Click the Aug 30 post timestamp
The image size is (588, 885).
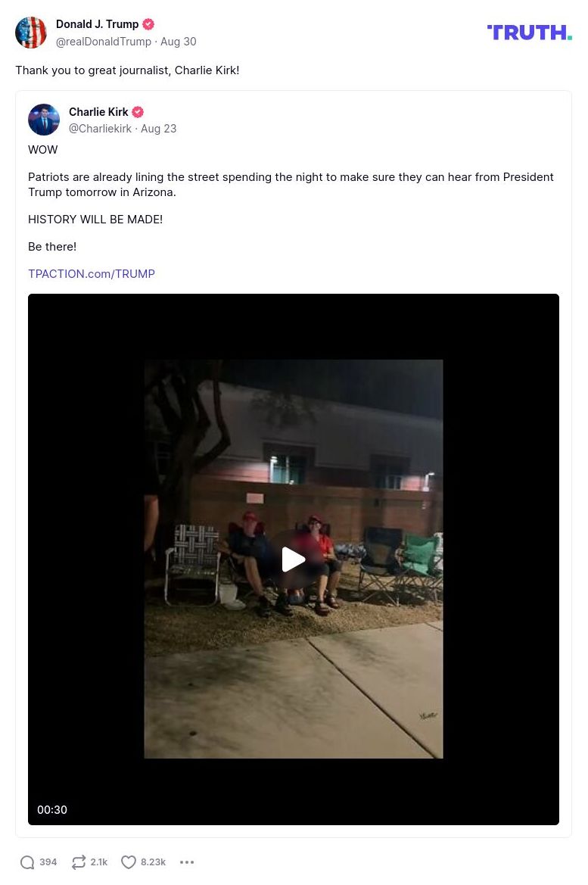[x=179, y=42]
